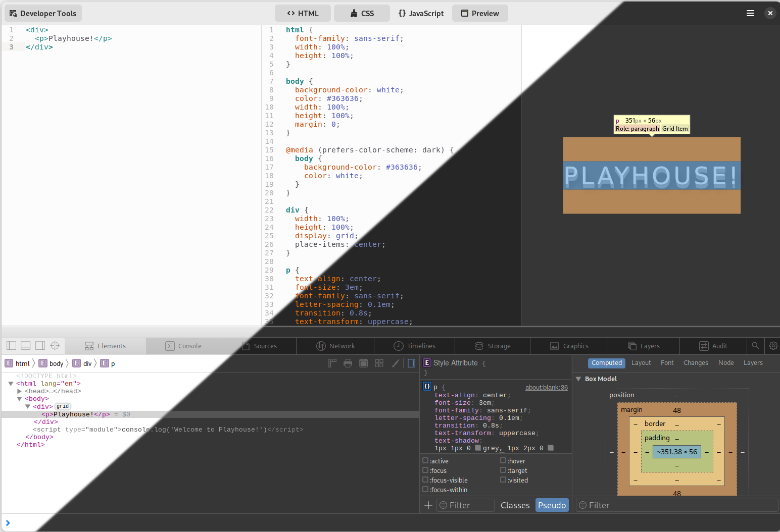Click the plus icon to add a style rule
This screenshot has width=780, height=532.
pos(428,505)
